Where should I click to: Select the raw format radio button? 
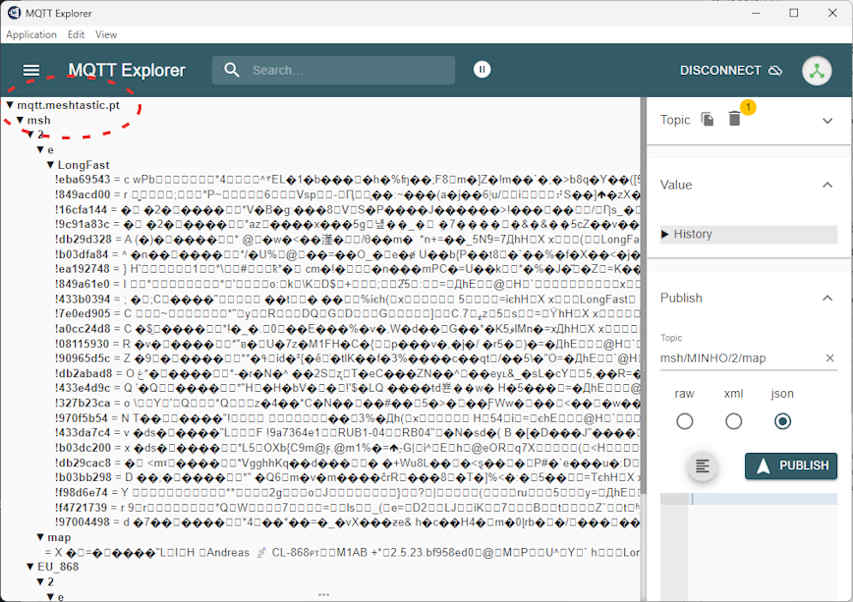tap(684, 421)
